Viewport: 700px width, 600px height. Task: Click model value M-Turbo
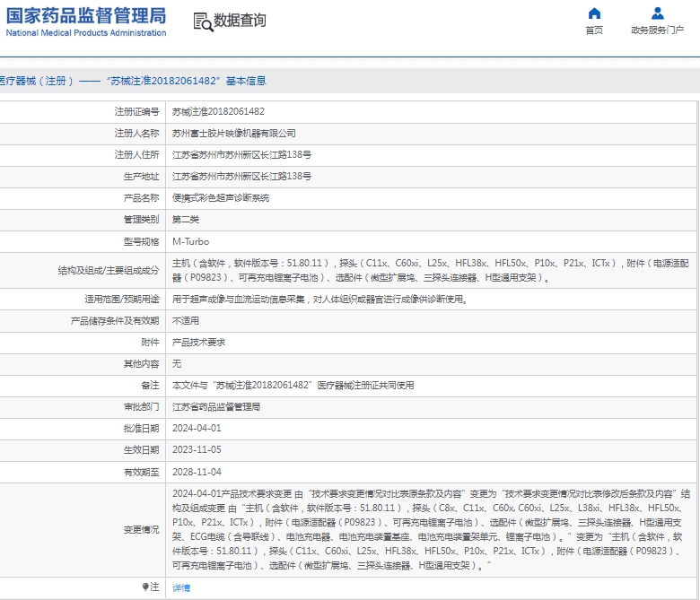(190, 241)
